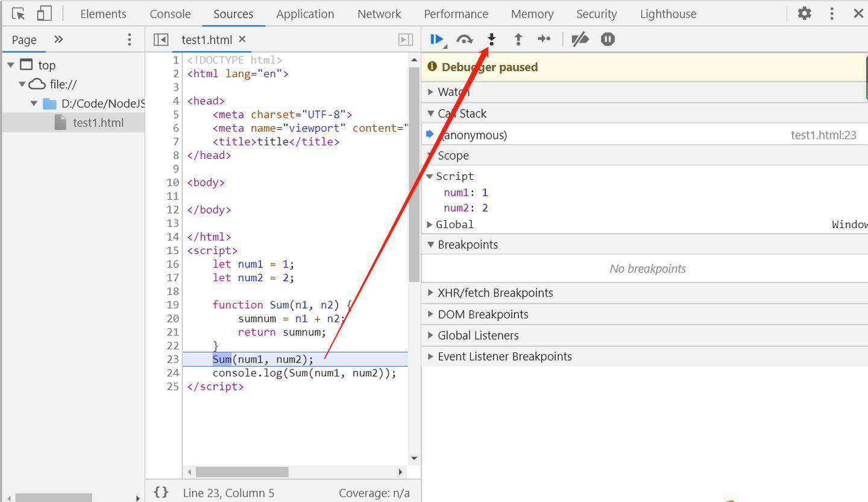Switch to the Elements tab
This screenshot has width=868, height=502.
coord(103,14)
